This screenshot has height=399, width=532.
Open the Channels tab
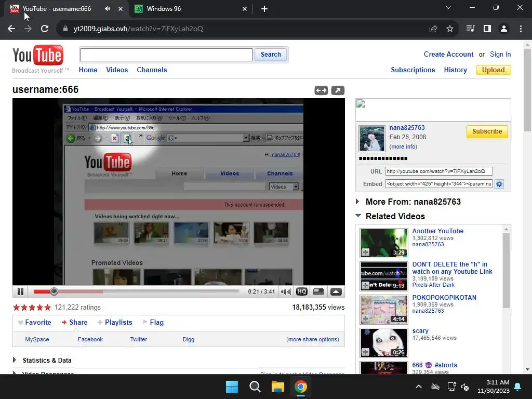[x=152, y=70]
